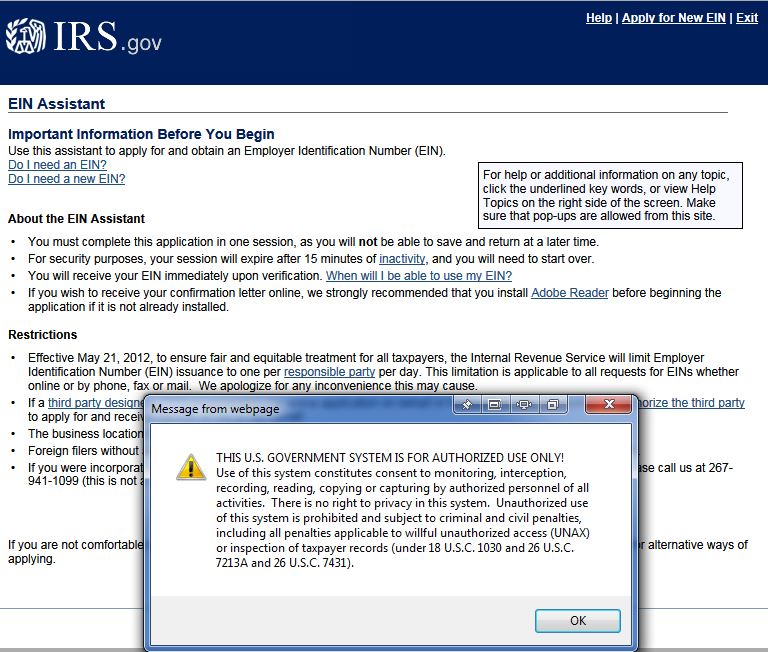
Task: Click the help information box about pop-ups
Action: click(x=610, y=195)
